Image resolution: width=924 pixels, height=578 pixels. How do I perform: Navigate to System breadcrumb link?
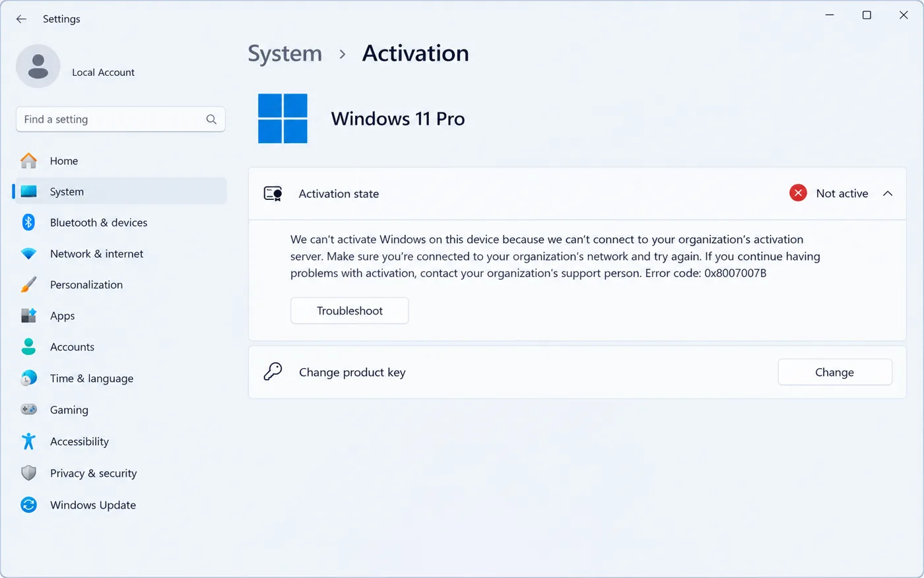point(285,53)
